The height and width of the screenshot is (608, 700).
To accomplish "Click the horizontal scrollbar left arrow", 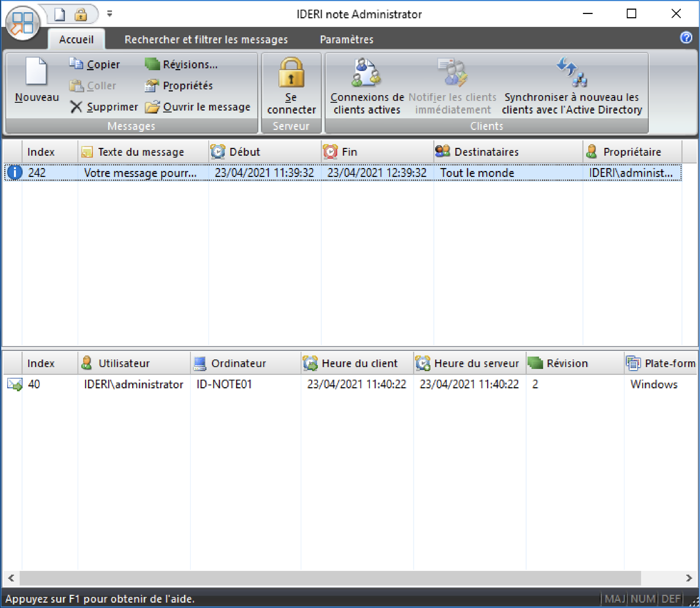I will coord(11,578).
